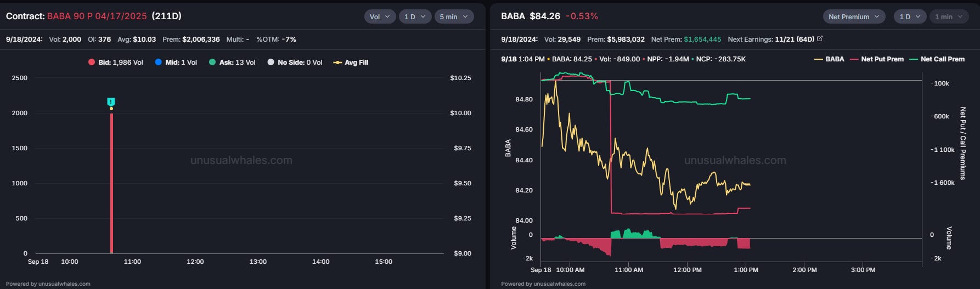Click the -0.53% price change value
This screenshot has width=980, height=289.
tap(582, 16)
